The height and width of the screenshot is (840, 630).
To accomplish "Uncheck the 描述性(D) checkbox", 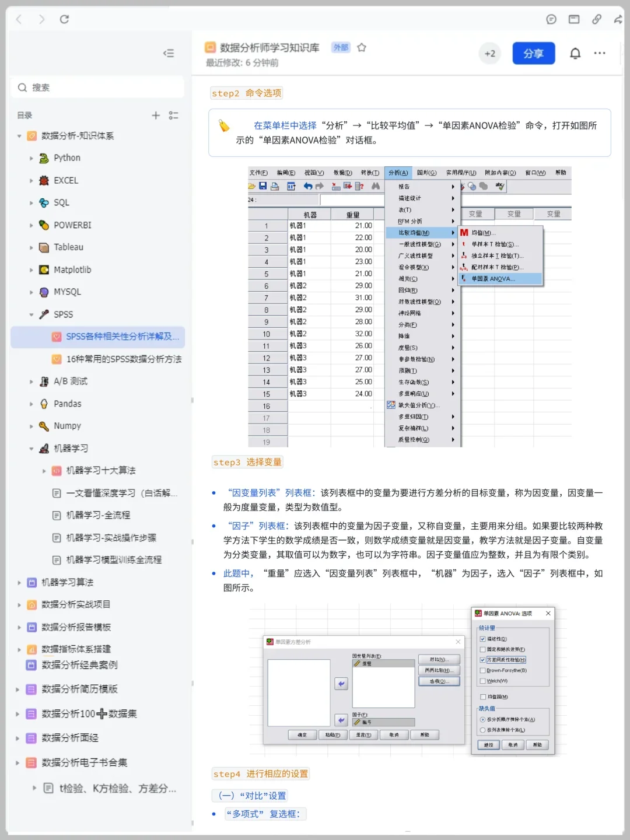I will point(482,639).
